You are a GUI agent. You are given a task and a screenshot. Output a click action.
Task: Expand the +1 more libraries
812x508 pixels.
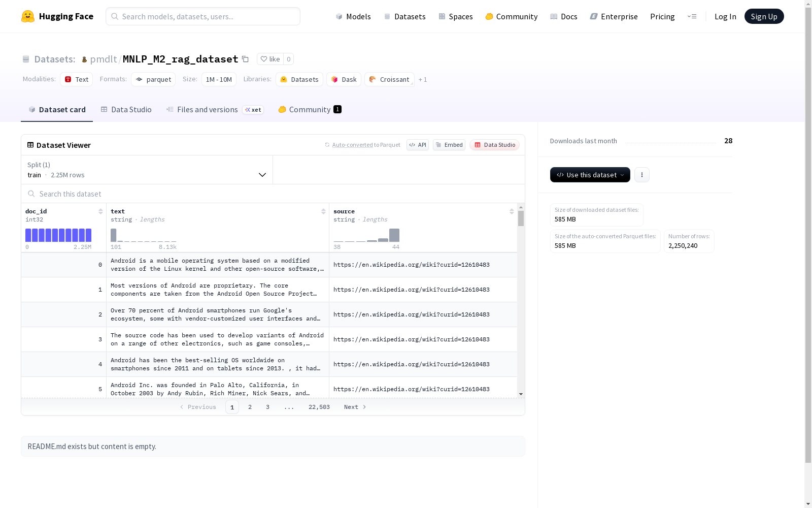click(x=423, y=79)
